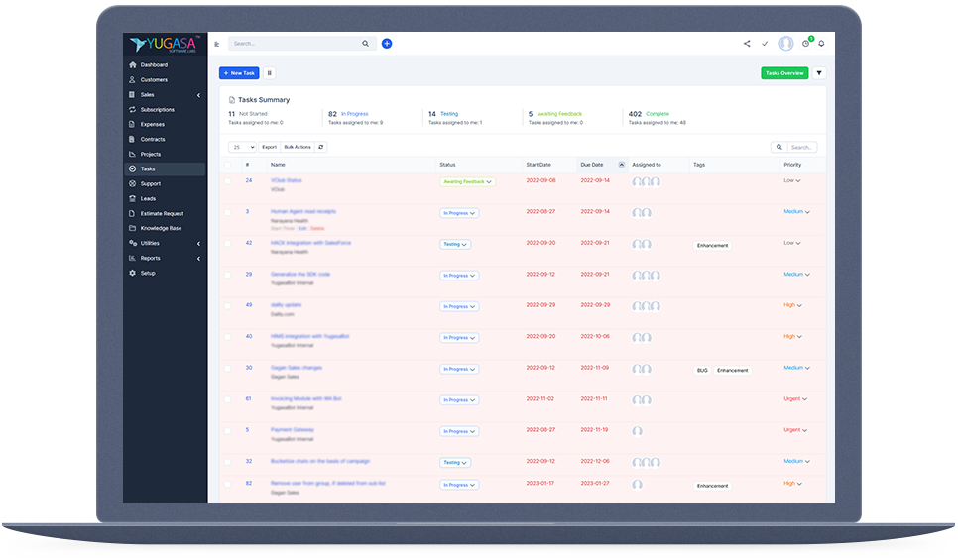Reload the tasks table with refresh icon

321,147
